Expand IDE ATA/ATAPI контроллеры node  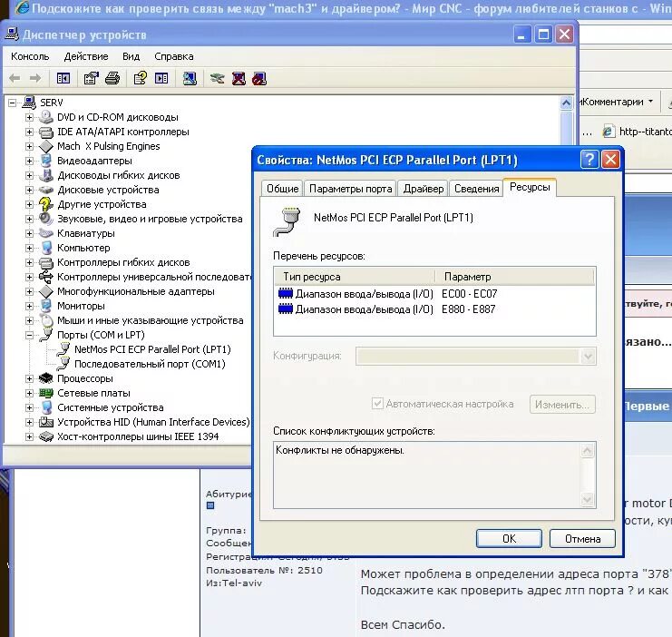[x=29, y=132]
